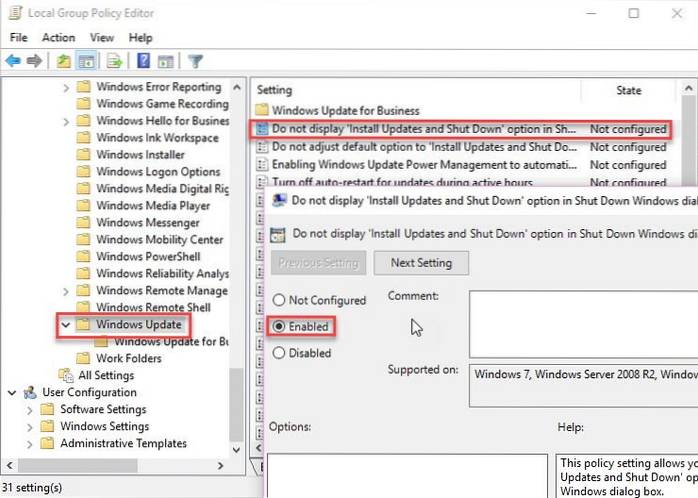
Task: Click the Back arrow toolbar icon
Action: pyautogui.click(x=12, y=61)
